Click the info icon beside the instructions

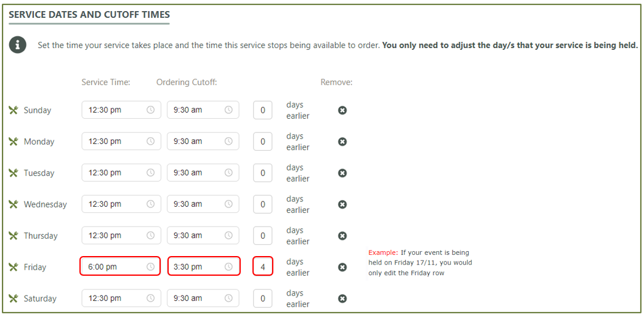(18, 45)
